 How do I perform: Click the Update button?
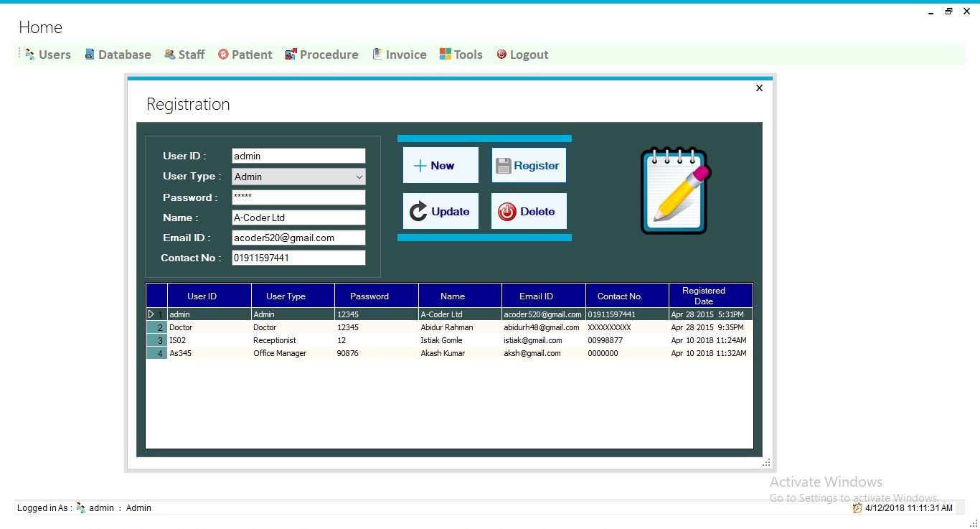[440, 211]
